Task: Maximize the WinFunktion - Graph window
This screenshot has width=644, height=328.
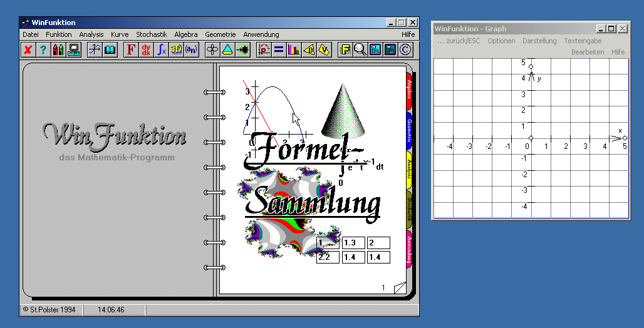Action: click(x=611, y=29)
